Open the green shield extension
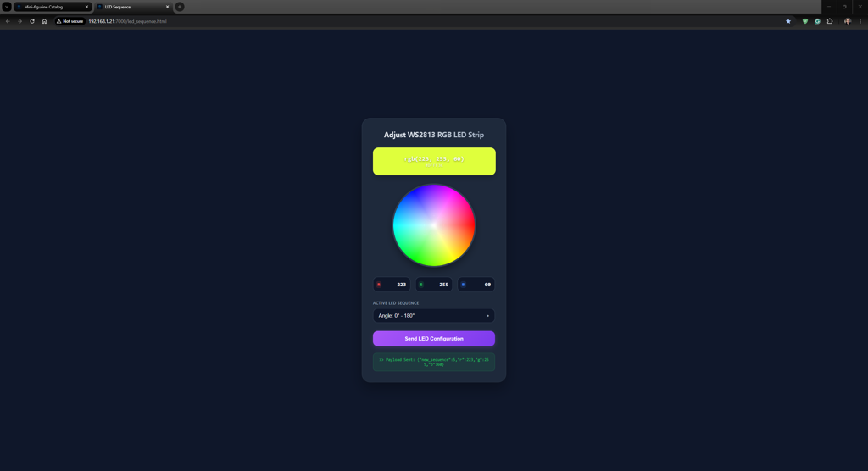The width and height of the screenshot is (868, 471). tap(805, 21)
